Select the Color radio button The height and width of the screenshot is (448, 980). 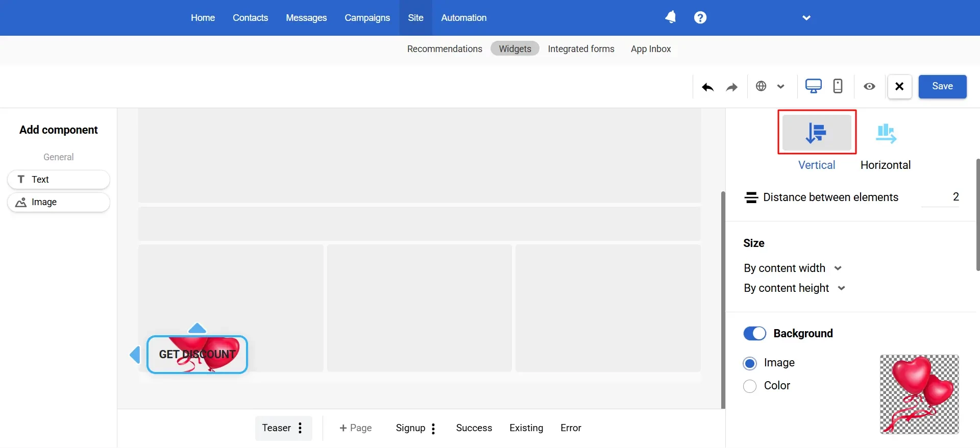[x=750, y=386]
